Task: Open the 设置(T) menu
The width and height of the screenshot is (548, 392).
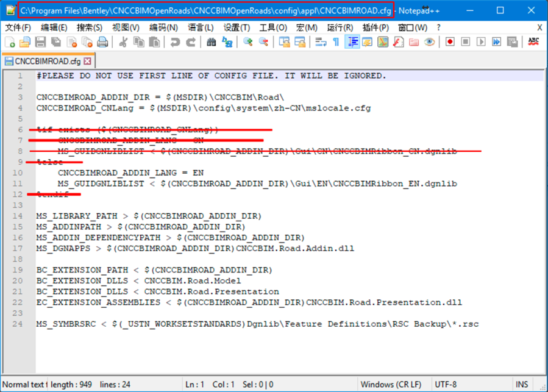Action: (x=237, y=27)
